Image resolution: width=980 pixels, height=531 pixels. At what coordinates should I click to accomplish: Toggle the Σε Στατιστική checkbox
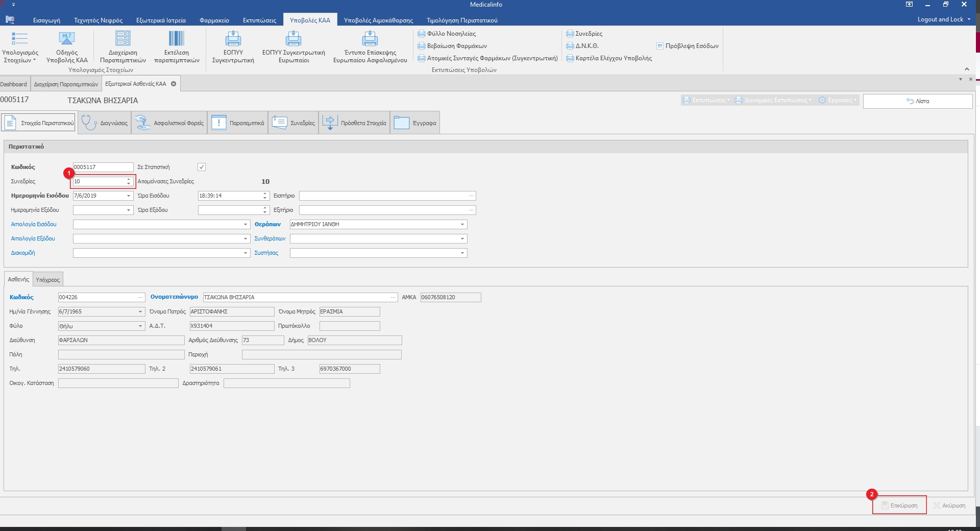202,167
